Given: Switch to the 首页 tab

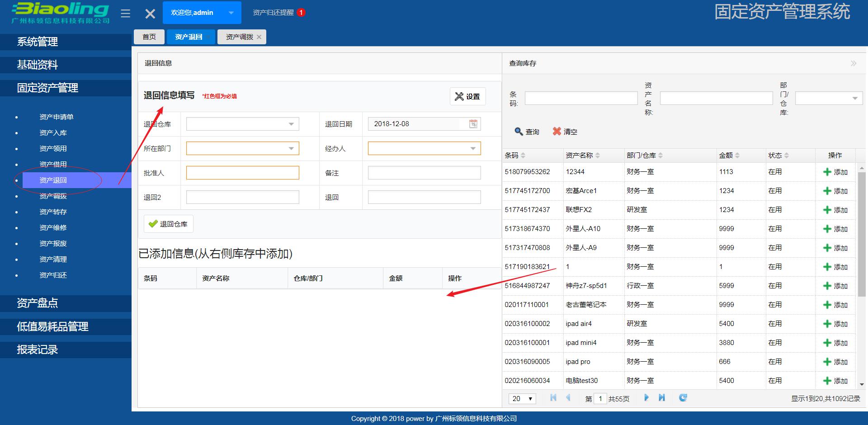Looking at the screenshot, I should (149, 37).
